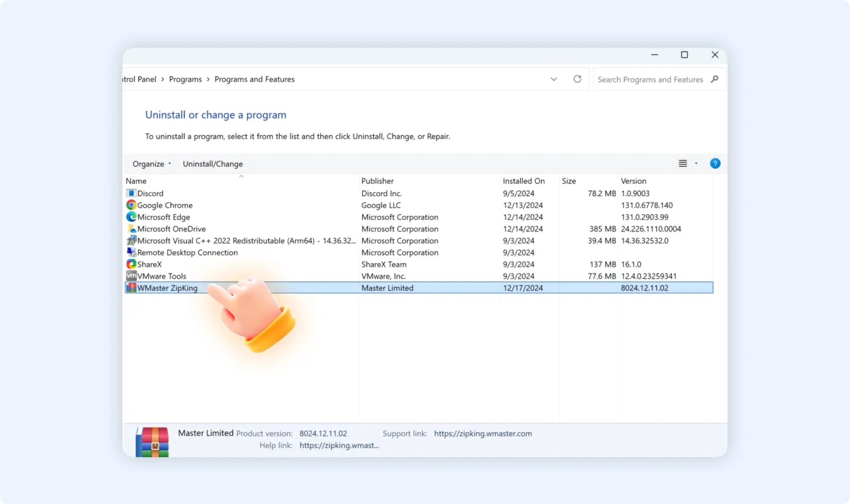Click the 9/5/2024 install date cell
The width and height of the screenshot is (850, 504).
(519, 193)
